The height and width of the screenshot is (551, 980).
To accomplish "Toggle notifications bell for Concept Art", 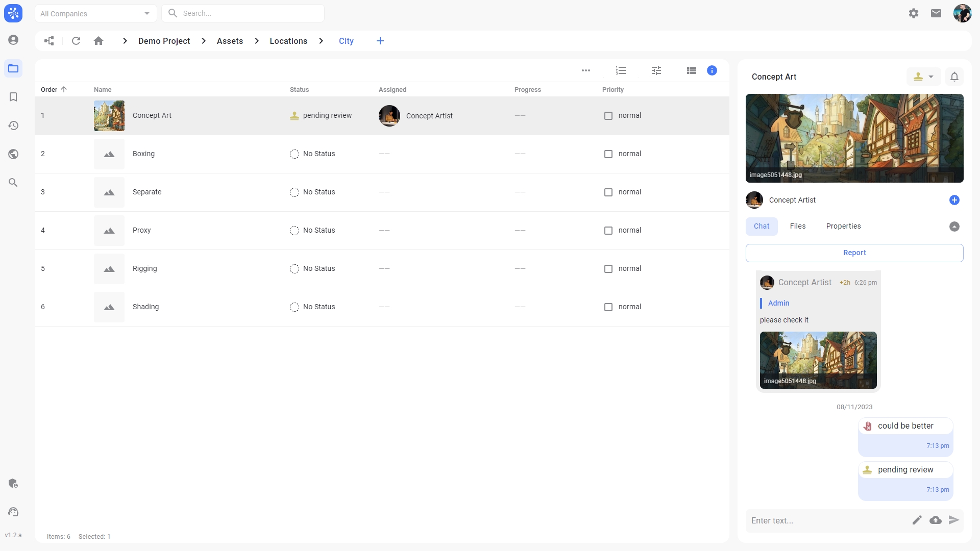I will 954,77.
